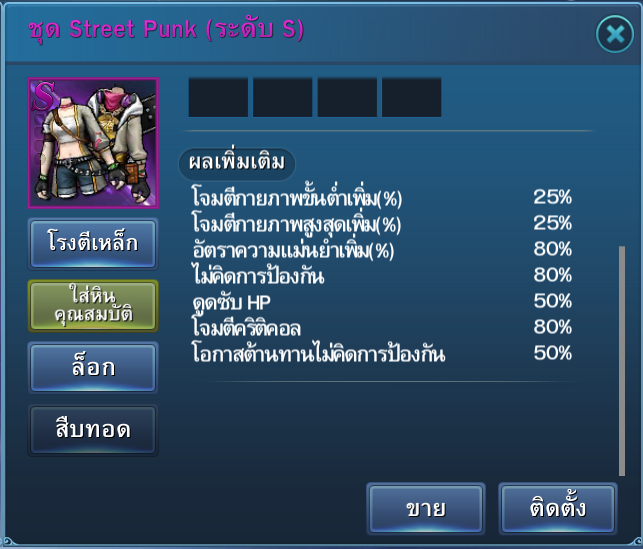Click the ดูดซับ HP stat row
This screenshot has width=643, height=549.
[382, 302]
